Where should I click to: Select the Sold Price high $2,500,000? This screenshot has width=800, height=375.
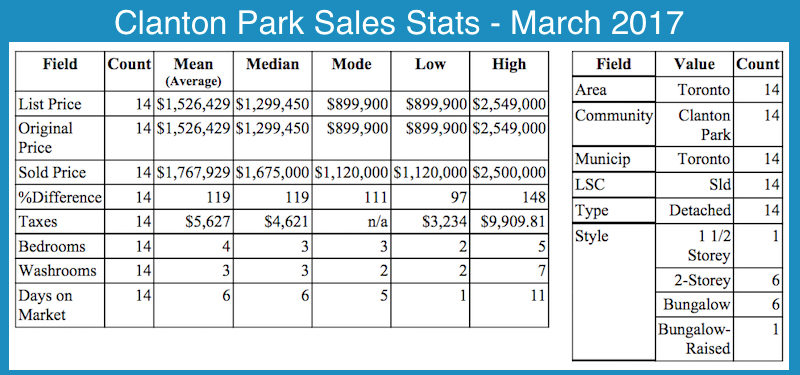[x=509, y=173]
